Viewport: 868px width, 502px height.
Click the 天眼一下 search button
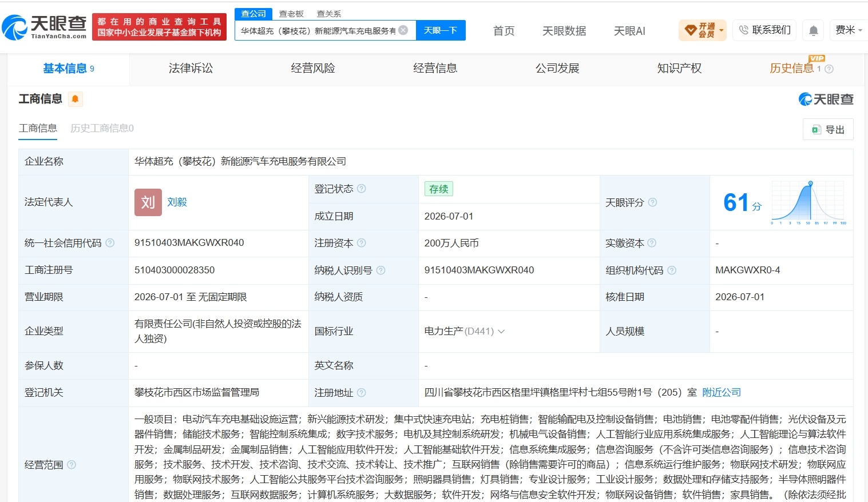[x=441, y=30]
